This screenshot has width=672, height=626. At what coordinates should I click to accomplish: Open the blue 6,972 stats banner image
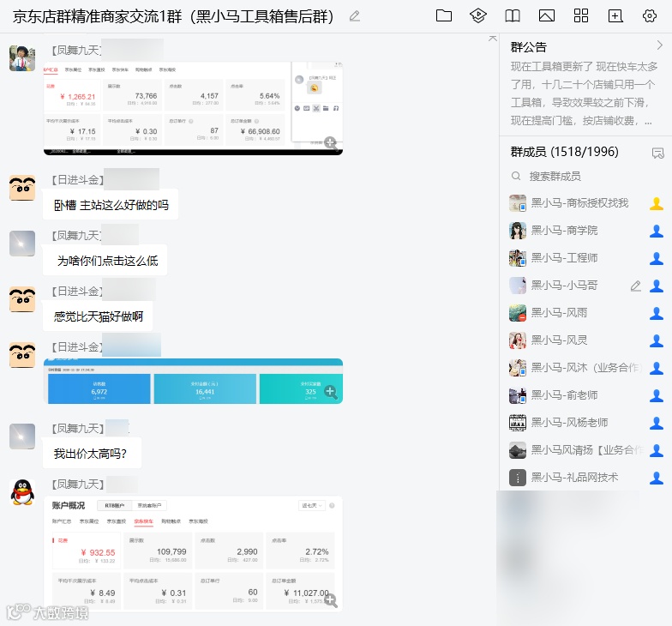(x=193, y=381)
